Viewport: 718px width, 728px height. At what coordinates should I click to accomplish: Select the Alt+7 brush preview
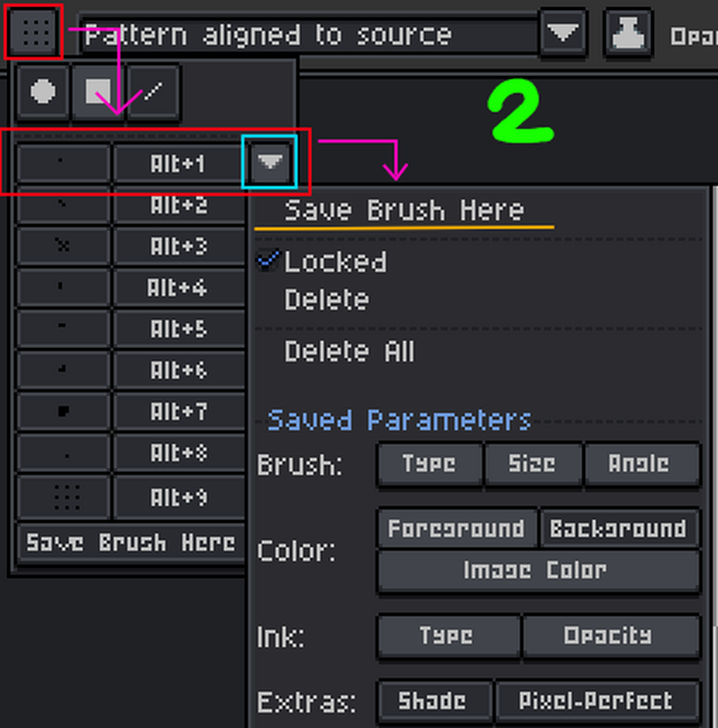tap(62, 412)
